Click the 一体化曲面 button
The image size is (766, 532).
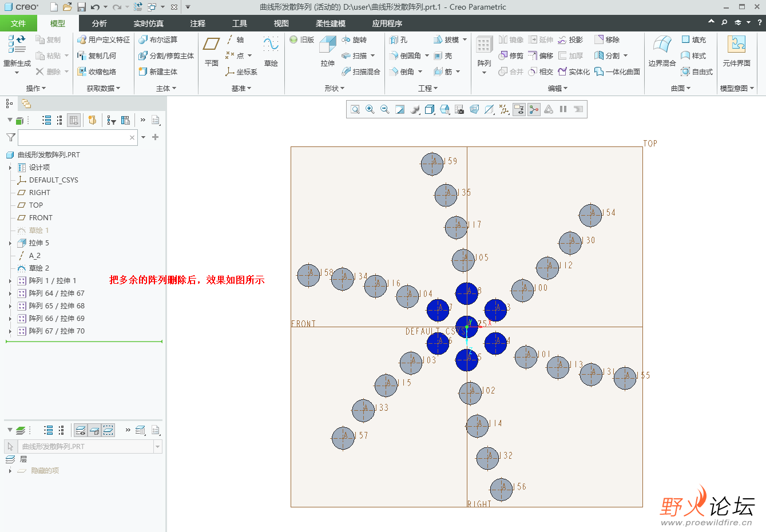coord(617,72)
